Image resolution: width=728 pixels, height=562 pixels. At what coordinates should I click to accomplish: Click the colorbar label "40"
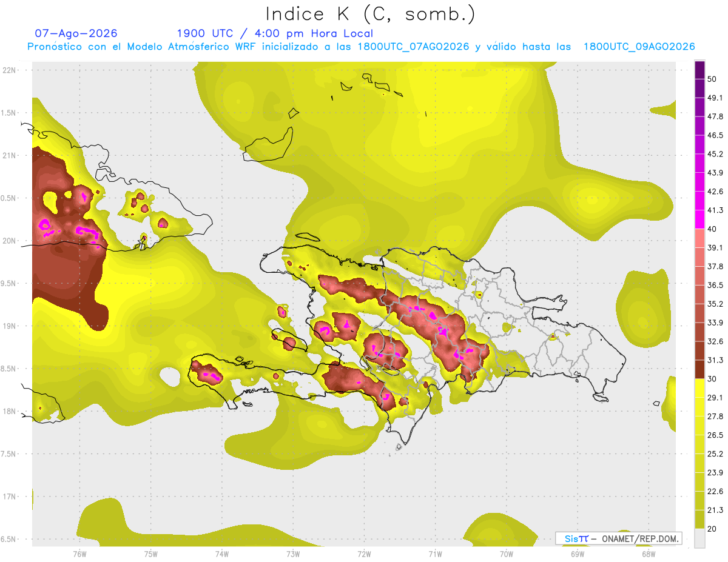pyautogui.click(x=712, y=229)
